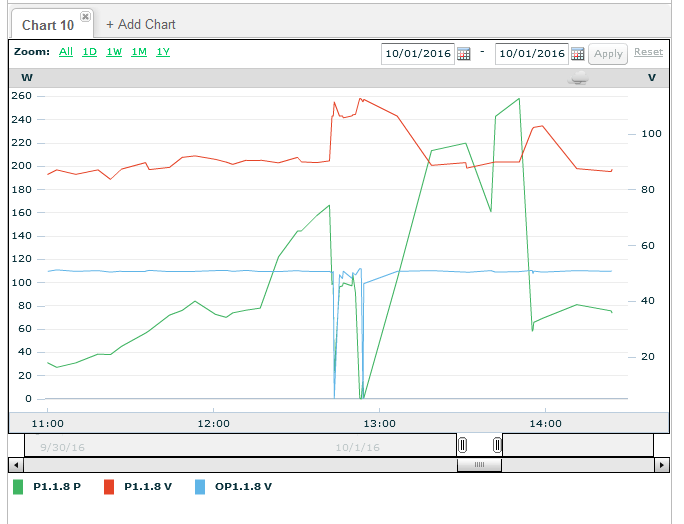Viewport: 684px width, 524px height.
Task: Switch to the Chart 10 tab
Action: tap(48, 25)
